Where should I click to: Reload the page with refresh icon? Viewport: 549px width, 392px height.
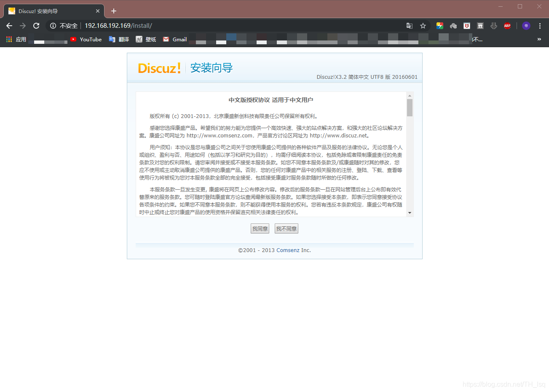click(x=36, y=26)
